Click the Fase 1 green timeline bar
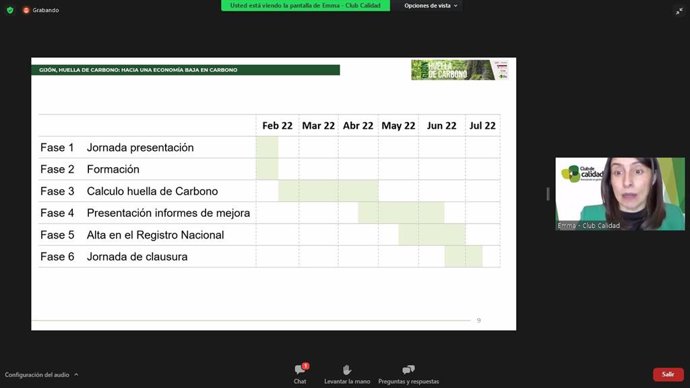 pyautogui.click(x=267, y=147)
